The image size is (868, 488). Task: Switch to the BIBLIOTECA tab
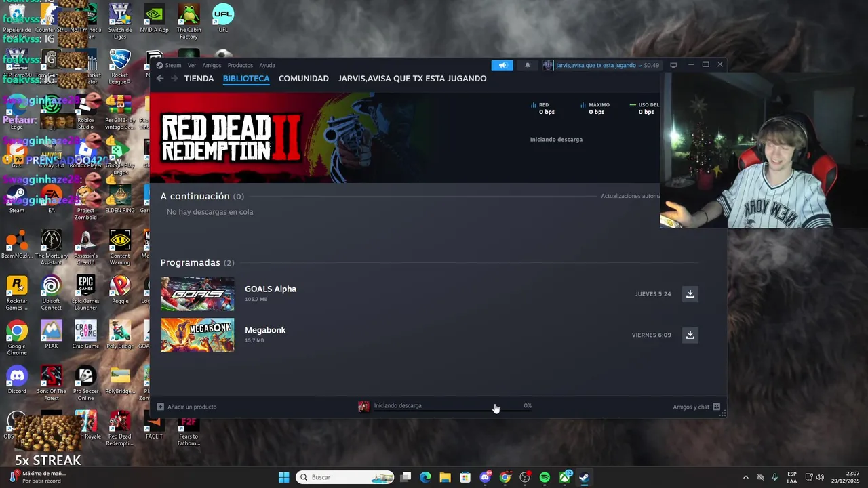246,79
